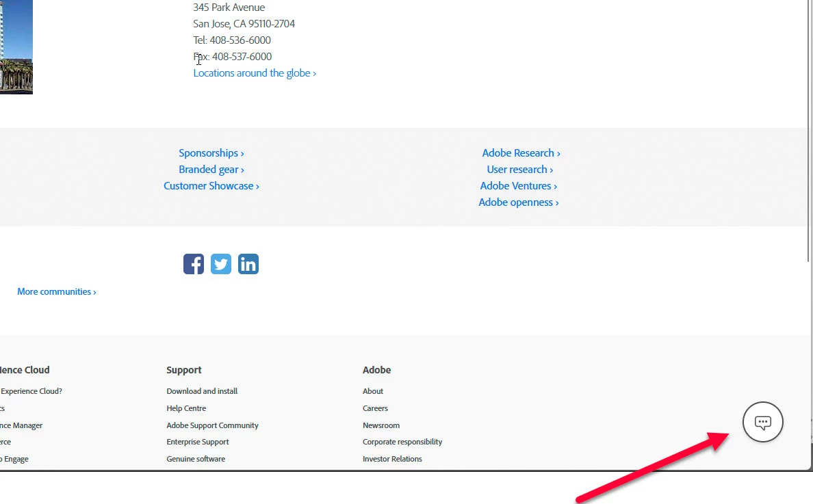This screenshot has height=504, width=813.
Task: Open Adobe Ventures link
Action: point(519,186)
